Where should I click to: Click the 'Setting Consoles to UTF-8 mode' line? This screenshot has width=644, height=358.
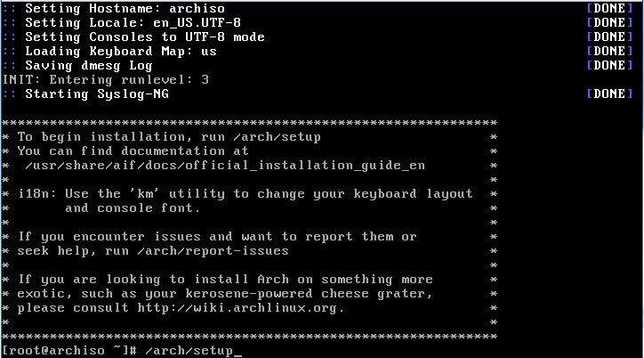pyautogui.click(x=145, y=37)
